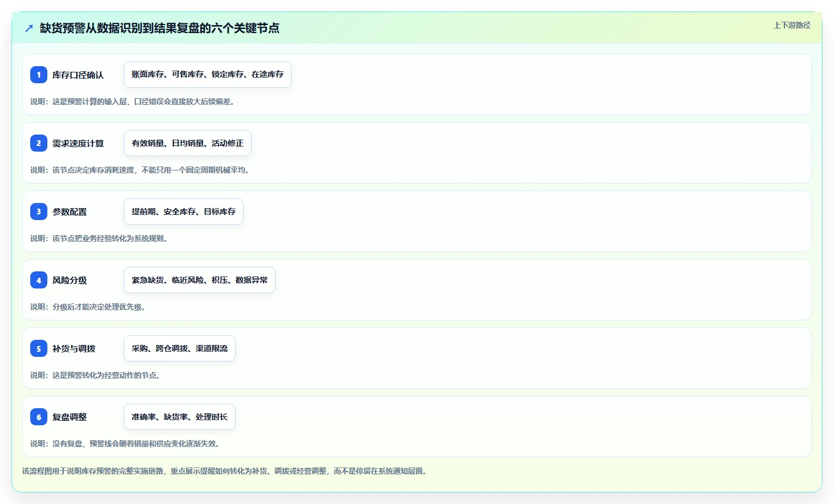Click the note 这是预警计算的输入层
Screen dimensions: 834x504
tap(132, 101)
